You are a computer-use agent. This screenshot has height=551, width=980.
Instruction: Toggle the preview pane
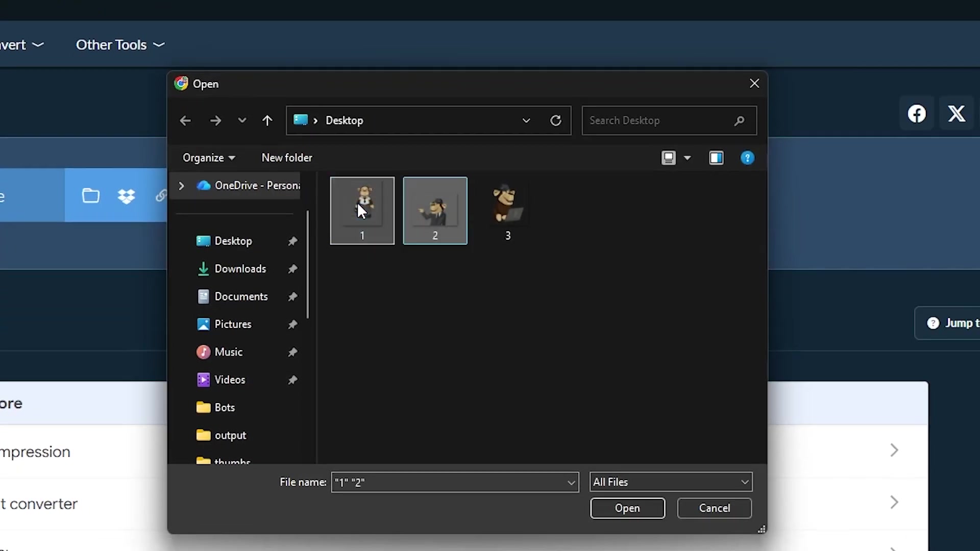click(716, 158)
